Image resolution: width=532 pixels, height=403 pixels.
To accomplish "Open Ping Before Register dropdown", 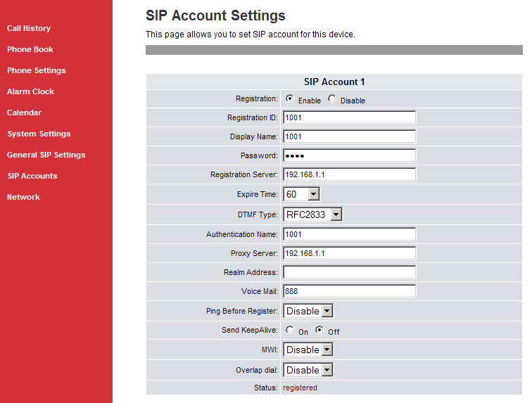I will (x=308, y=311).
